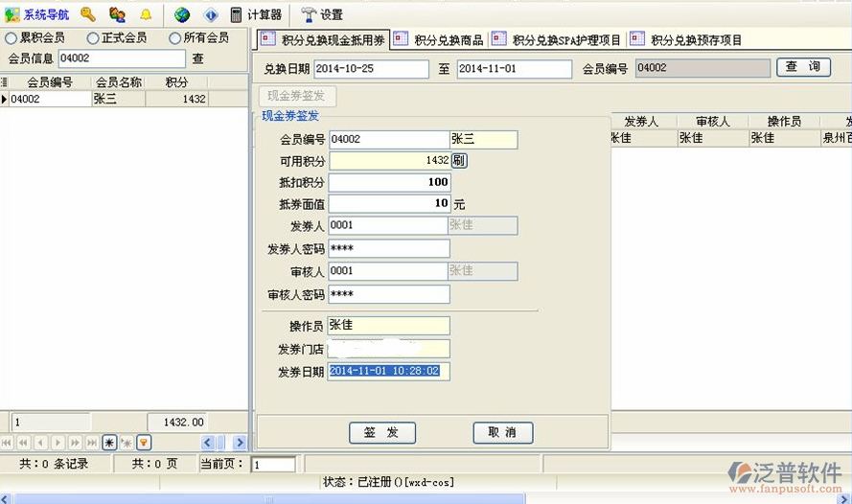This screenshot has height=504, width=852.
Task: Switch to 积分兑换SPA护理项目 tab
Action: coord(557,39)
